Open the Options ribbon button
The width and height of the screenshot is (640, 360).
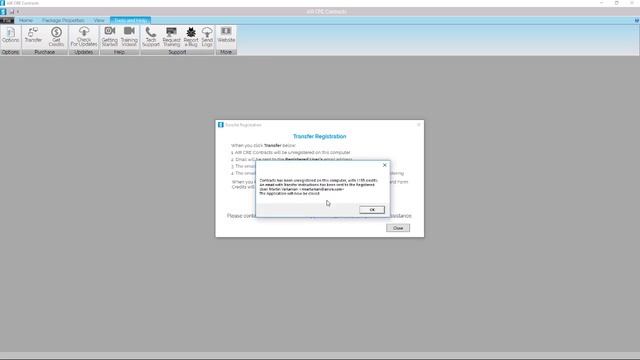pyautogui.click(x=11, y=36)
